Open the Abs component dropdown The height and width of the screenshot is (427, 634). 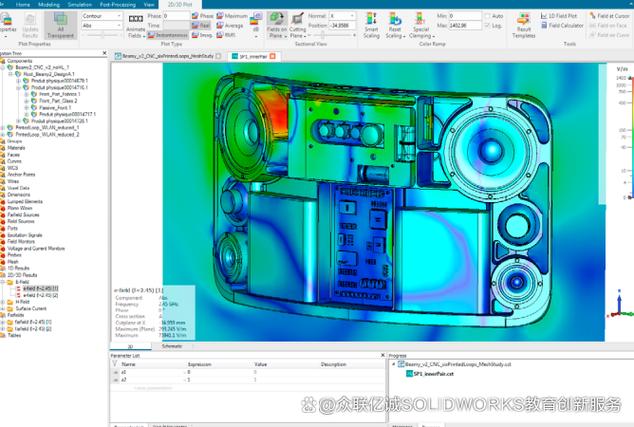(101, 25)
